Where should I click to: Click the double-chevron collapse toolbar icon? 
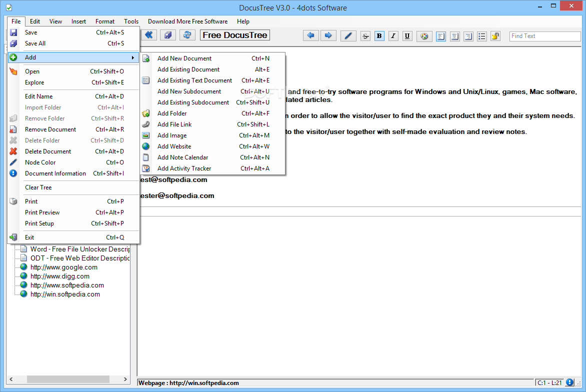click(x=148, y=35)
